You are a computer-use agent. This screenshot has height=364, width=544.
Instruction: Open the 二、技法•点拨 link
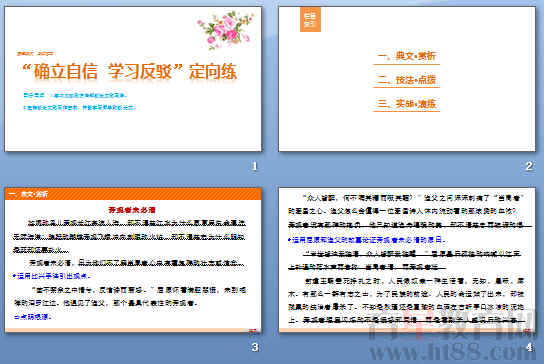(407, 80)
